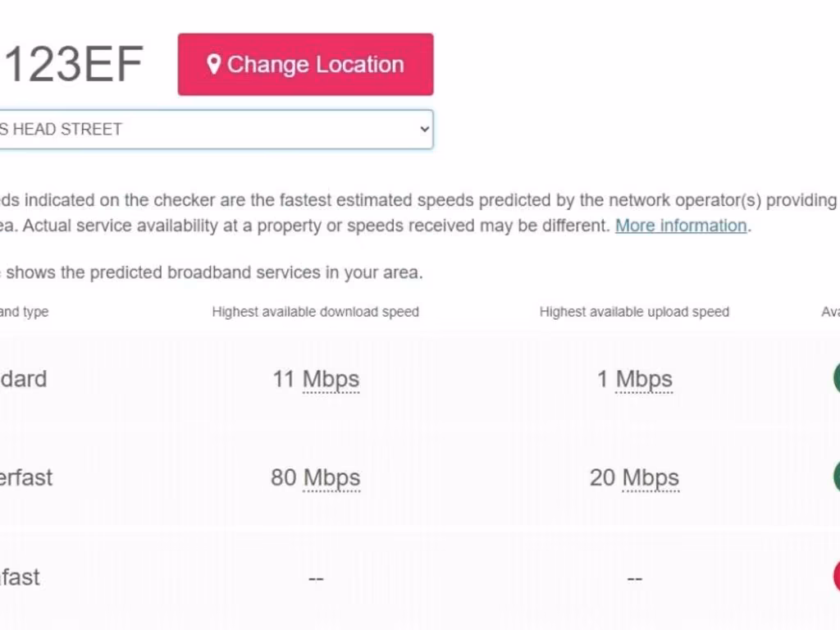Viewport: 840px width, 630px height.
Task: Open the More information link
Action: coord(681,226)
